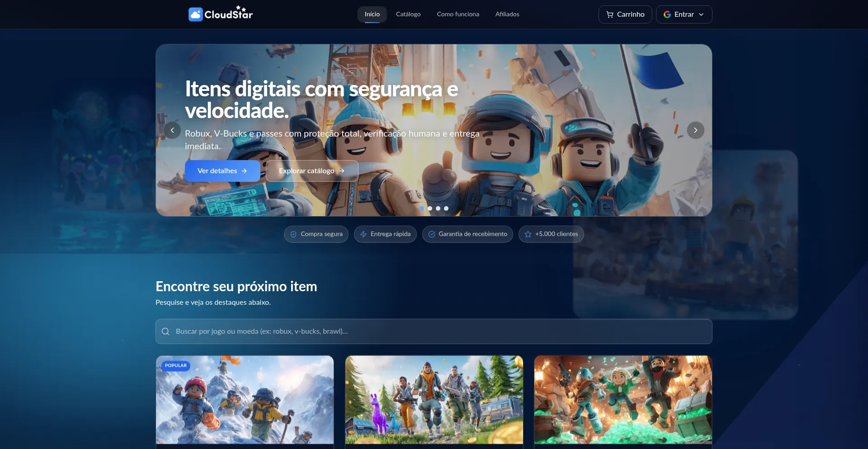
Task: Switch to the Catálogo menu item
Action: click(408, 14)
